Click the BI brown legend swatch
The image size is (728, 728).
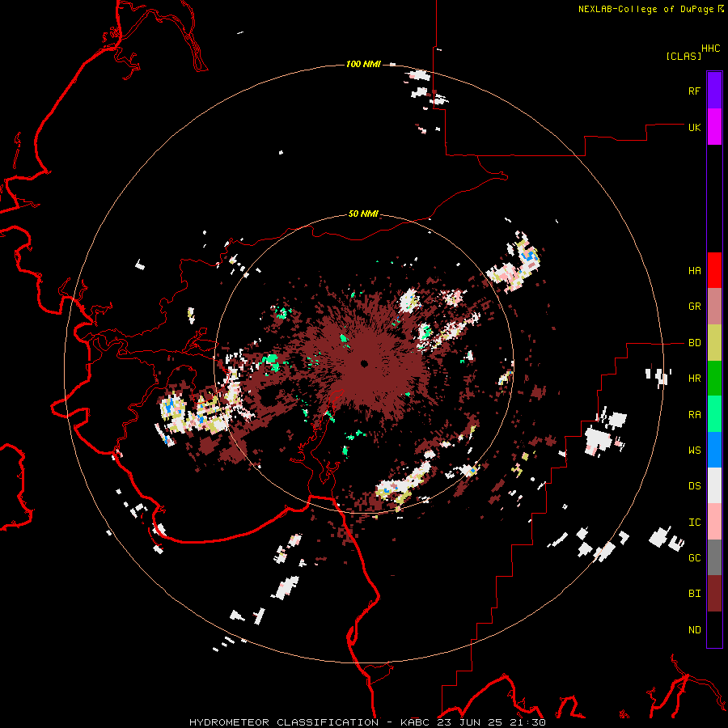pyautogui.click(x=714, y=594)
